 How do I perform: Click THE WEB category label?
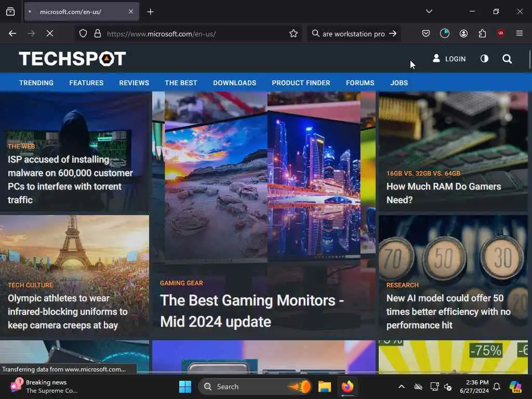[x=21, y=146]
